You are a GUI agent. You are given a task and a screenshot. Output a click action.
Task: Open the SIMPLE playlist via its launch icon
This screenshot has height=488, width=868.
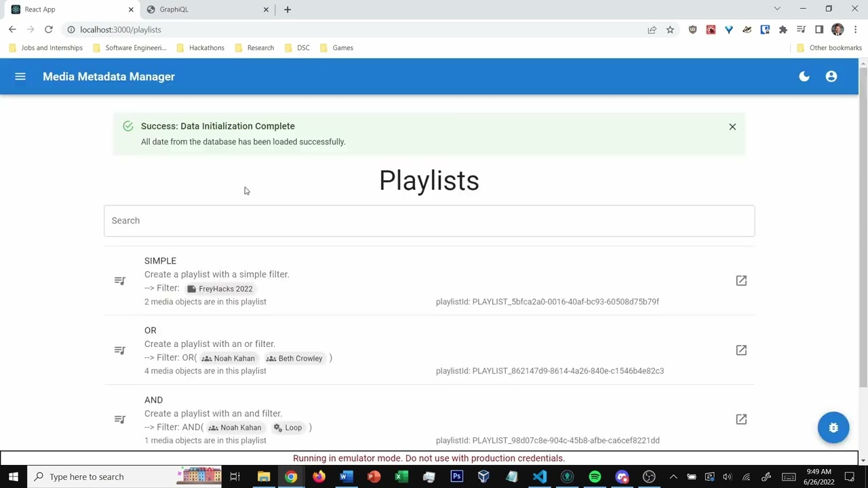(x=741, y=281)
